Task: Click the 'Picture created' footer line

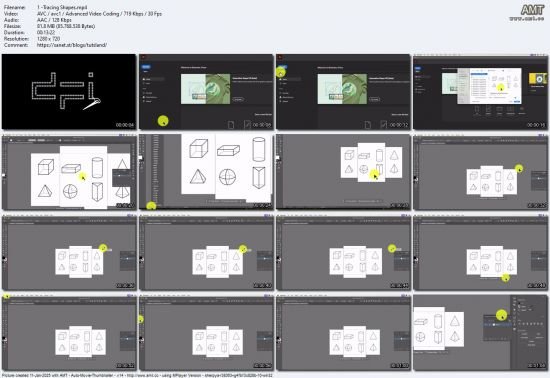Action: [x=137, y=375]
